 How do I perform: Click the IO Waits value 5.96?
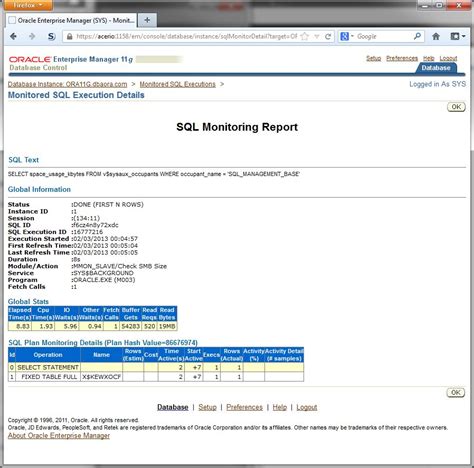66,326
